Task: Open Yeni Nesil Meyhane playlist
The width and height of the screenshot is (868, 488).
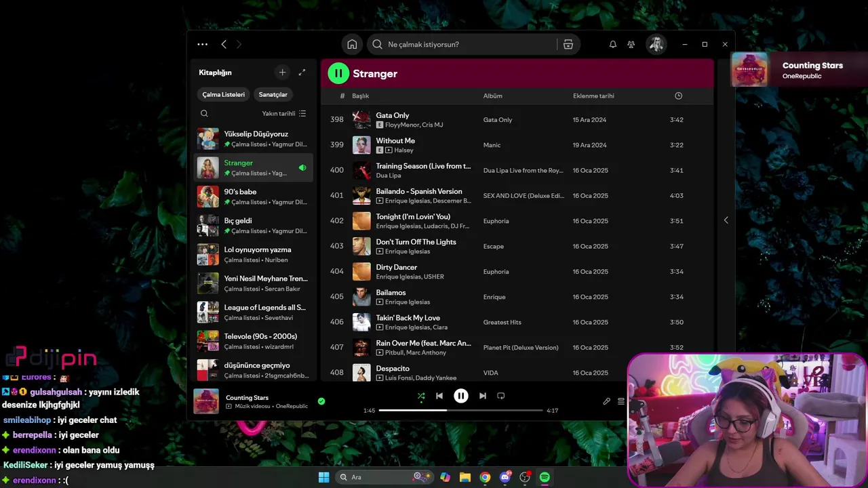Action: pos(254,283)
